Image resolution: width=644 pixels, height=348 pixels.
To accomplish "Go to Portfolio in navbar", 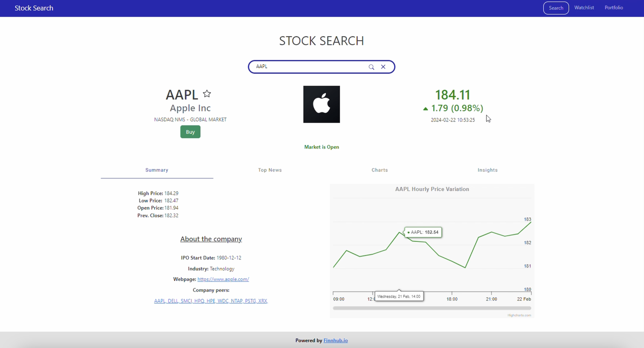I will 614,8.
